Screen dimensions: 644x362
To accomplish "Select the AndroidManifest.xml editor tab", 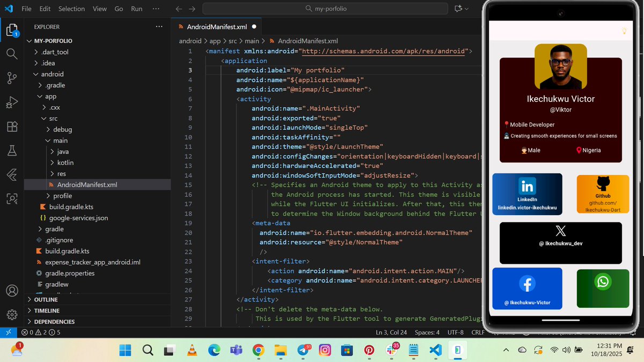I will tap(217, 26).
